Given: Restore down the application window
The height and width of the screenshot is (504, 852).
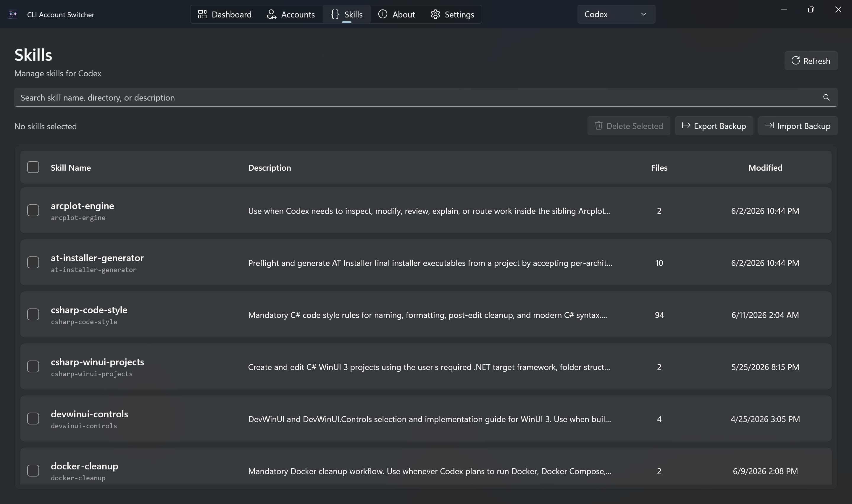Looking at the screenshot, I should [811, 9].
